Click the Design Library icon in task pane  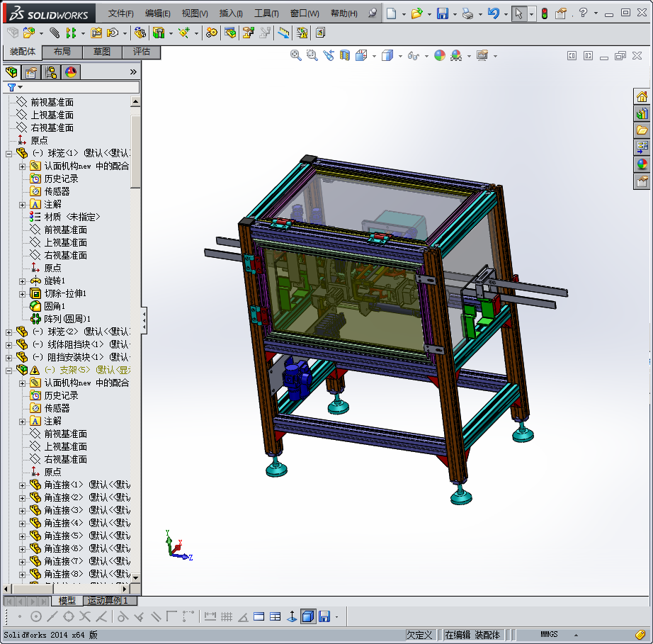[x=642, y=113]
